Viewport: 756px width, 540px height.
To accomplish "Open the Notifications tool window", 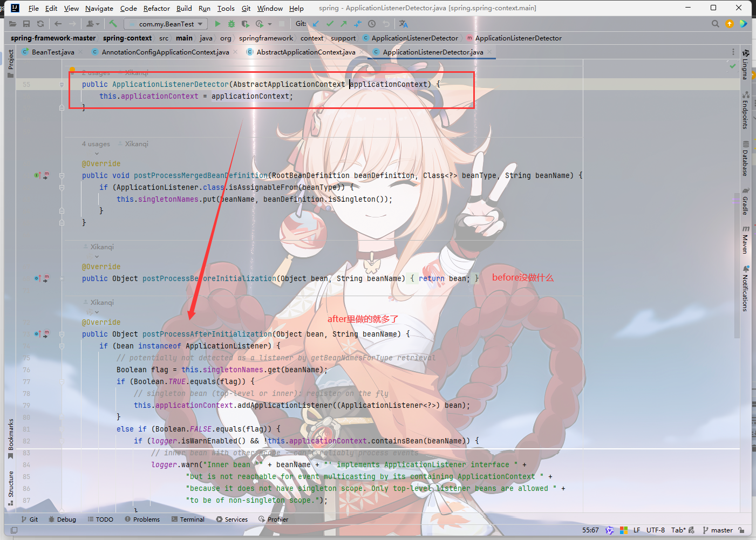I will tap(745, 288).
